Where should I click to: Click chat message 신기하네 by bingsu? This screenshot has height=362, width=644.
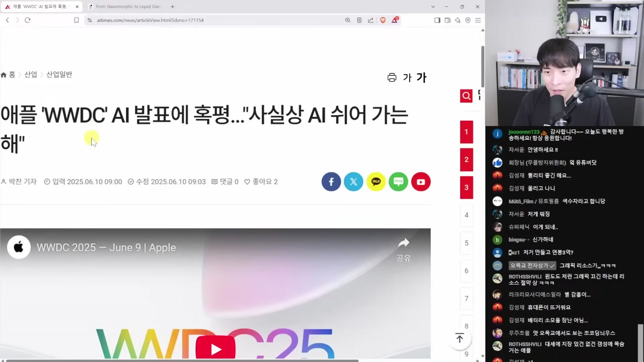(543, 239)
